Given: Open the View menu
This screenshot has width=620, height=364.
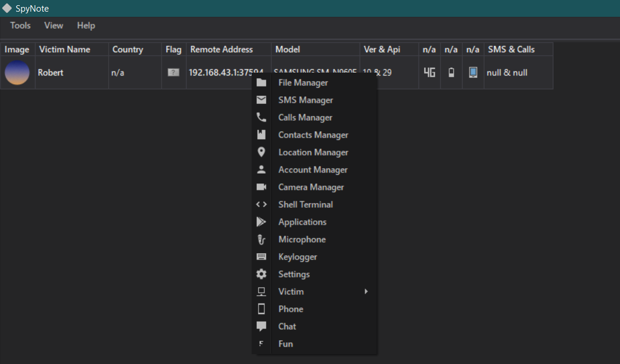Looking at the screenshot, I should point(53,26).
